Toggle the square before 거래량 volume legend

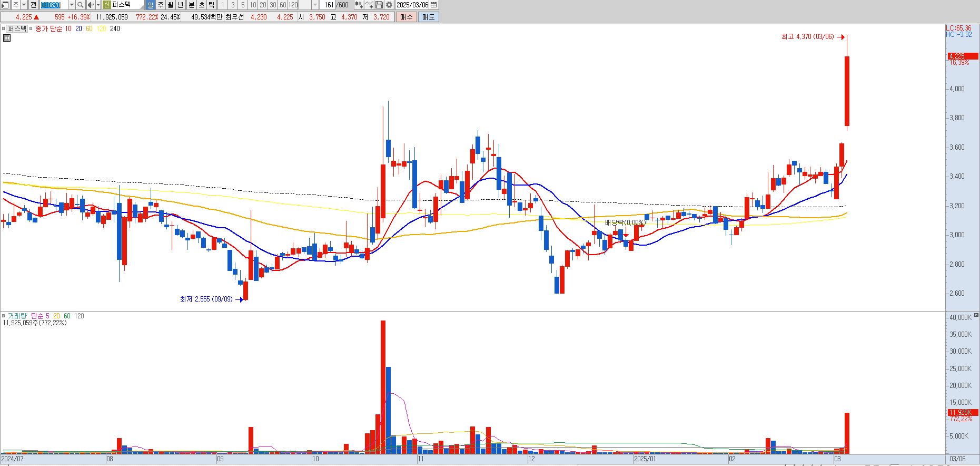point(4,316)
